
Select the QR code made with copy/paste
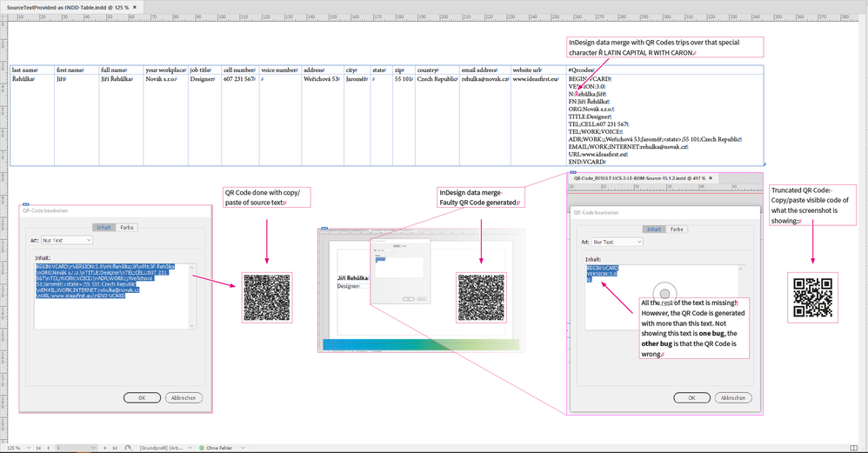(x=267, y=297)
